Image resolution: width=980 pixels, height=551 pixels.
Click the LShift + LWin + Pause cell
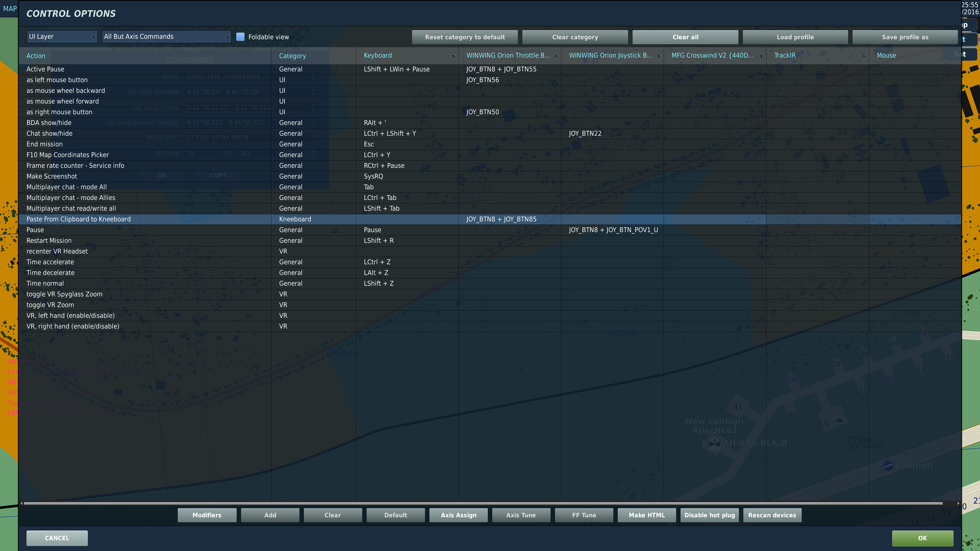pyautogui.click(x=407, y=69)
